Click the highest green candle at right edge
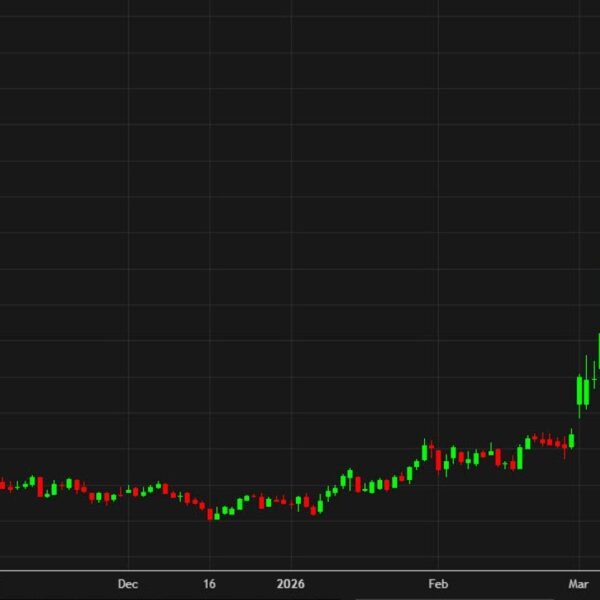Image resolution: width=600 pixels, height=600 pixels. [598, 350]
